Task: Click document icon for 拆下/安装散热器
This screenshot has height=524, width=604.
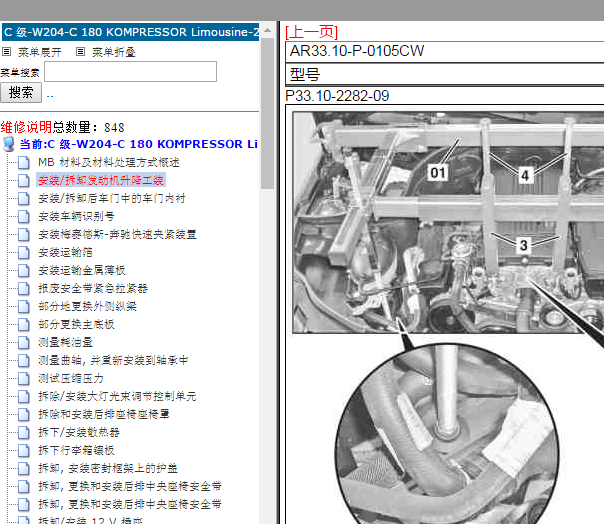Action: click(23, 433)
